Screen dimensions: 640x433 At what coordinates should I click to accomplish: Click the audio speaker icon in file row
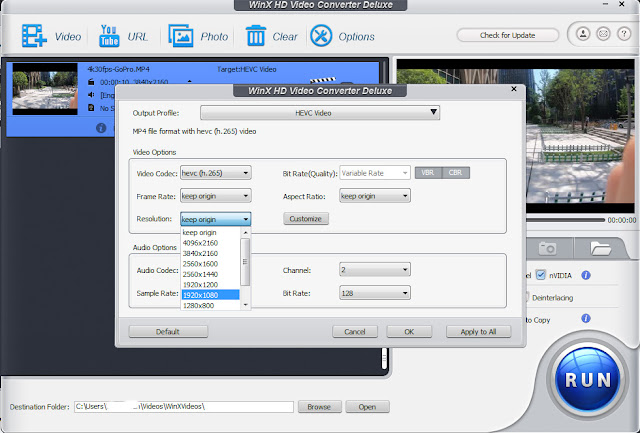pyautogui.click(x=91, y=95)
